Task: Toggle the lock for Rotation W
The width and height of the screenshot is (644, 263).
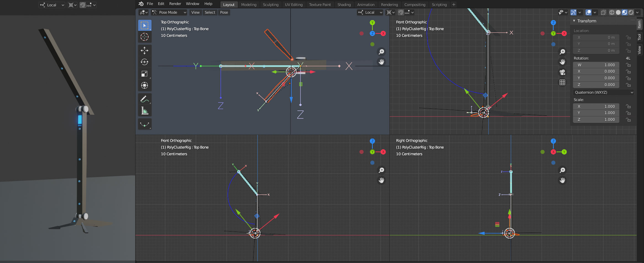Action: [629, 65]
